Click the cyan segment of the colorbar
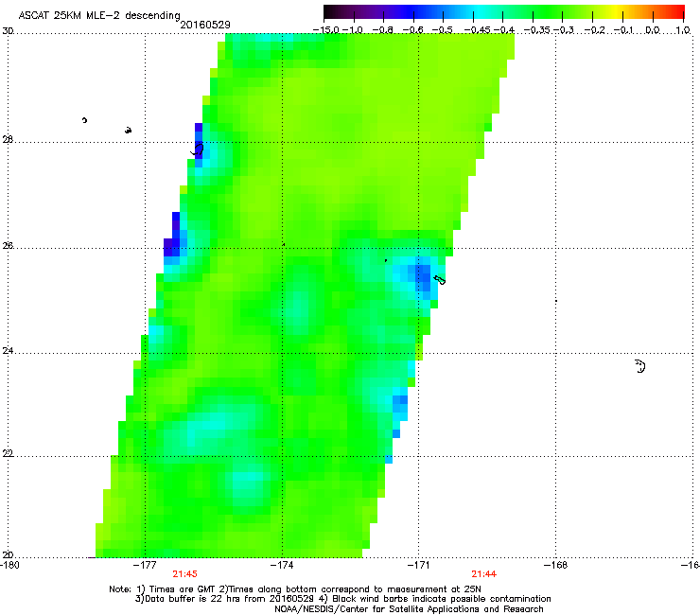This screenshot has height=615, width=700. [480, 11]
